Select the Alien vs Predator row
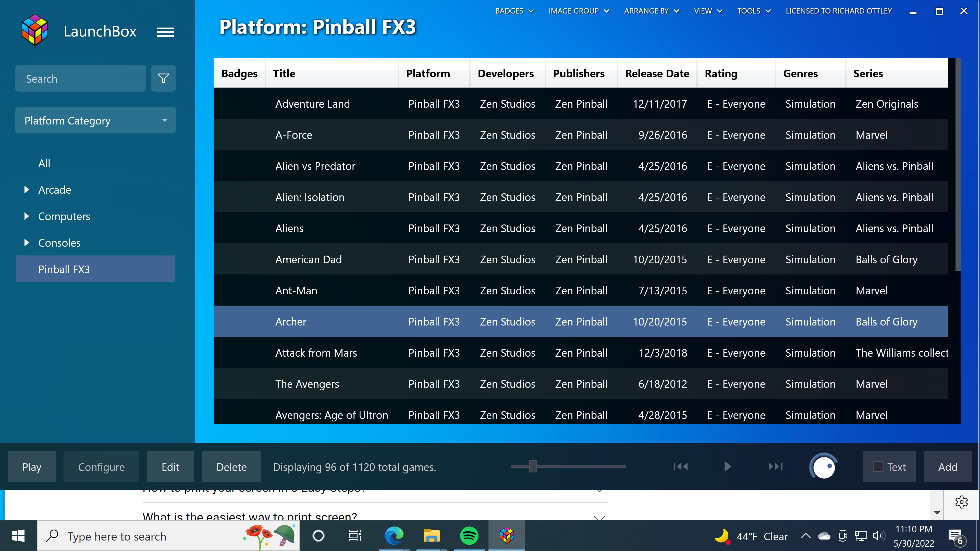Screen dimensions: 980x551 [x=581, y=166]
